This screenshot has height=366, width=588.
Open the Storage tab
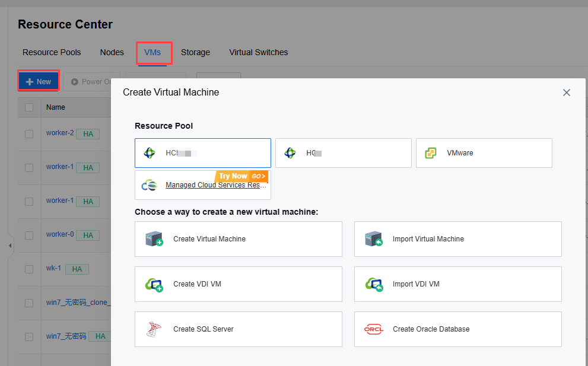(195, 53)
